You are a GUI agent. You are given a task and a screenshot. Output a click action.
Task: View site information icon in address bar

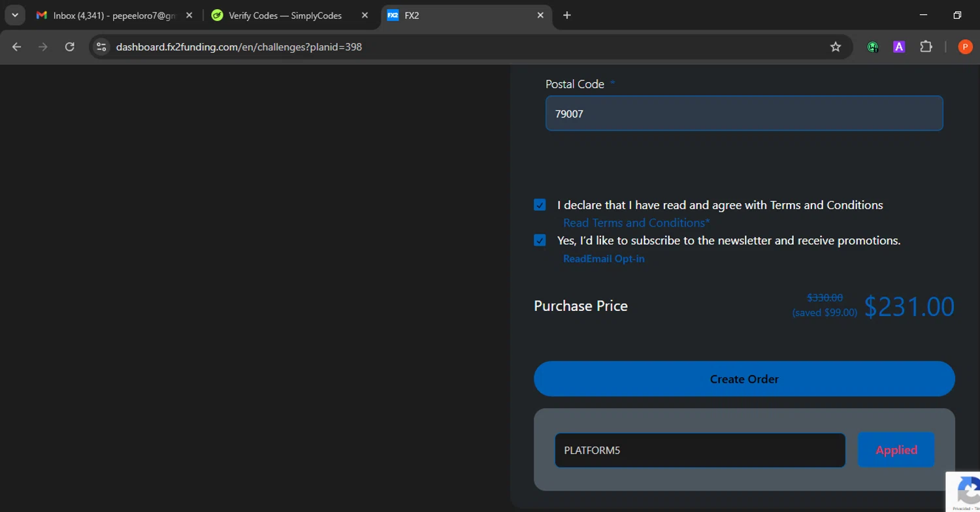click(x=101, y=47)
